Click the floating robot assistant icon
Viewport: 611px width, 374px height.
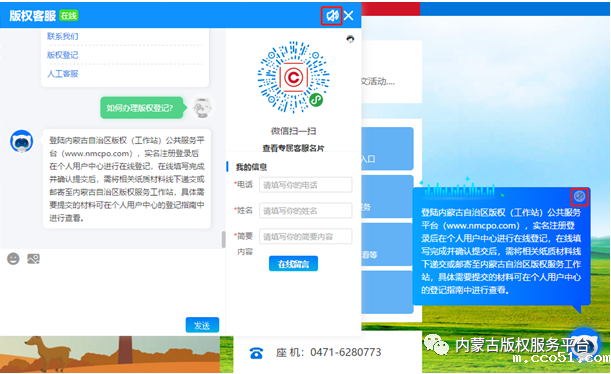pos(583,345)
